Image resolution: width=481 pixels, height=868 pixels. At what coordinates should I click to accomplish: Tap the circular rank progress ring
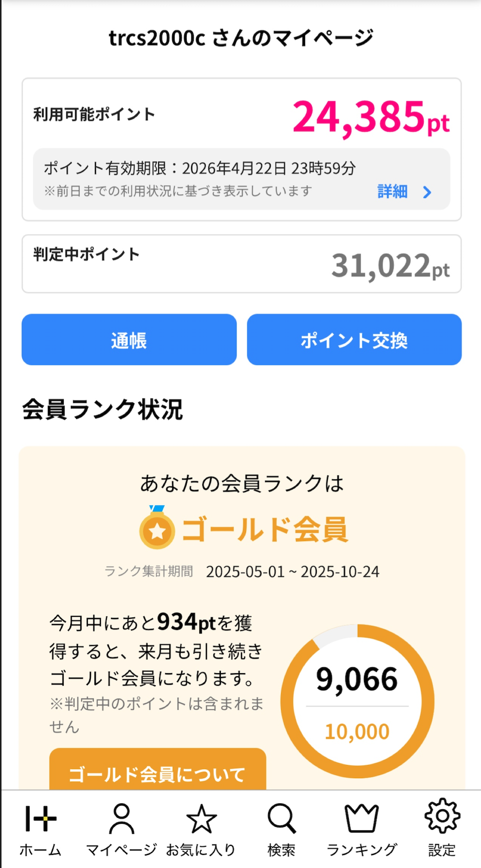pyautogui.click(x=357, y=701)
